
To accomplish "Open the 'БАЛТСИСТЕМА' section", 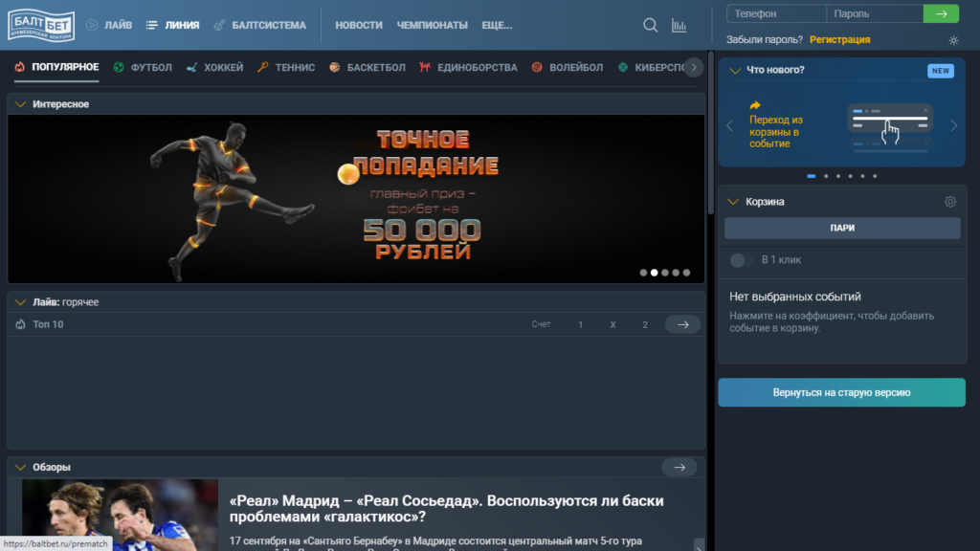I will coord(269,25).
